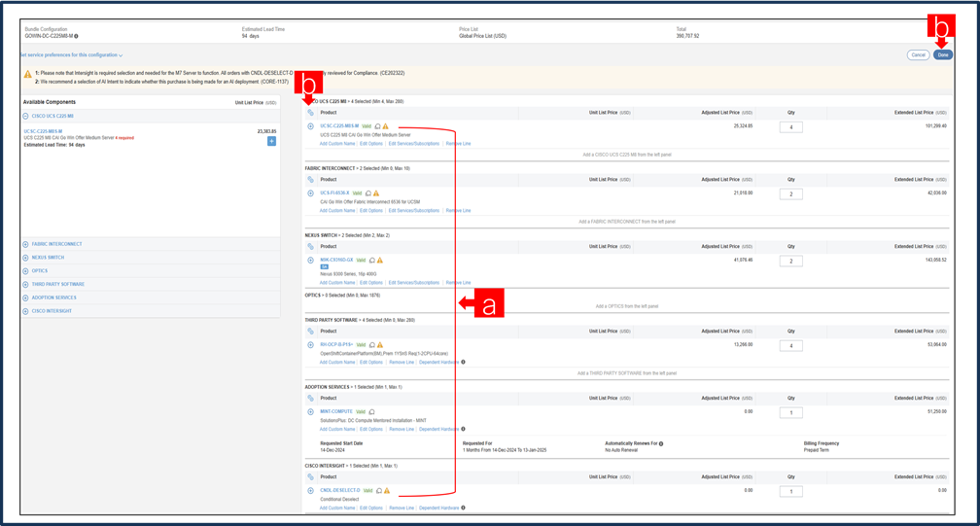Click Add Custom Name for RH-OCP-B-P1S=
The width and height of the screenshot is (980, 526).
pyautogui.click(x=337, y=363)
